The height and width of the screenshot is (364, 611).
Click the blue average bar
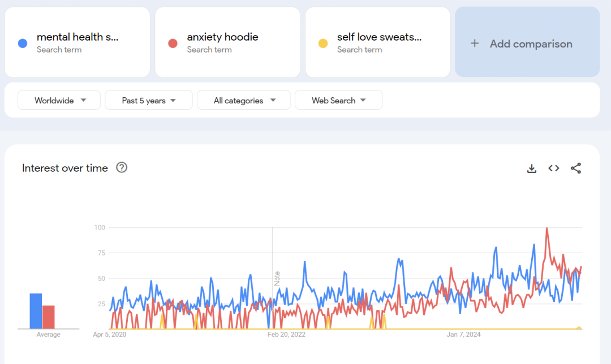coord(36,311)
